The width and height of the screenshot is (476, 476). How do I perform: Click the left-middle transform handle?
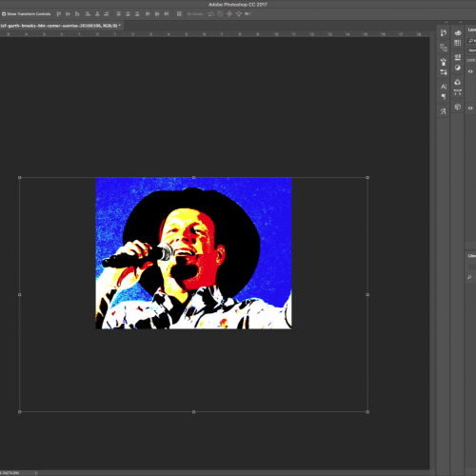coord(20,295)
